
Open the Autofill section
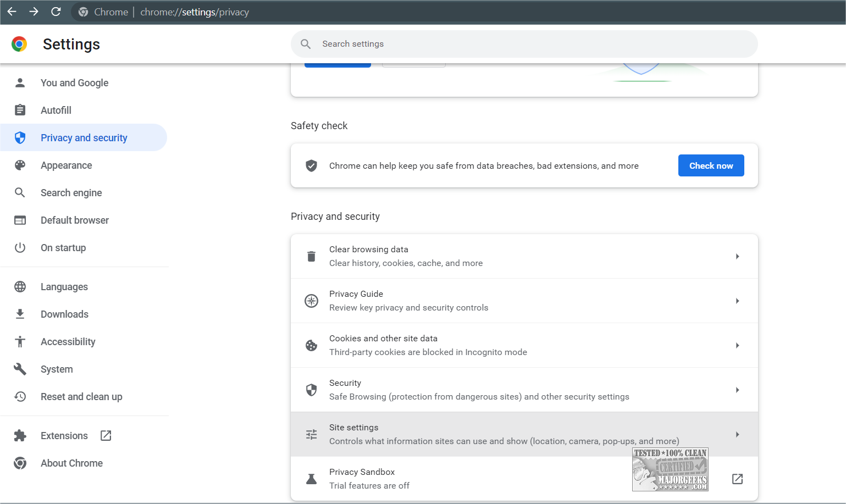84,110
